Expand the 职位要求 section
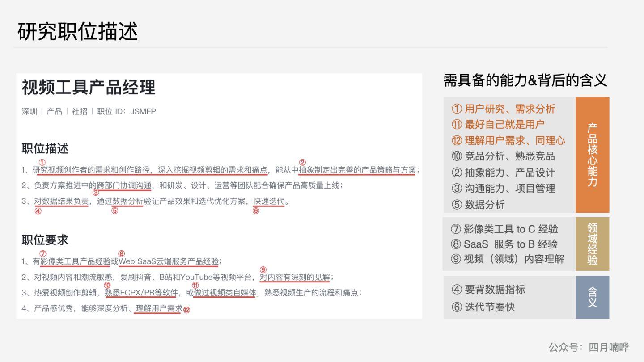The width and height of the screenshot is (644, 362). click(x=44, y=240)
